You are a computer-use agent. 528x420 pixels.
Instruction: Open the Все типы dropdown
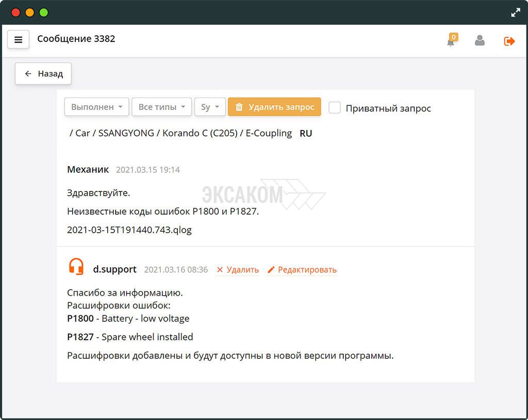(161, 107)
